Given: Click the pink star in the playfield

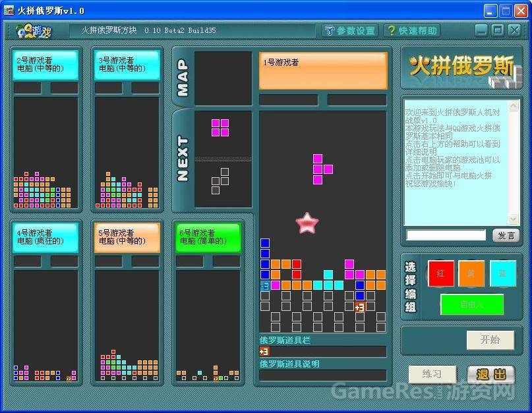Looking at the screenshot, I should 307,223.
